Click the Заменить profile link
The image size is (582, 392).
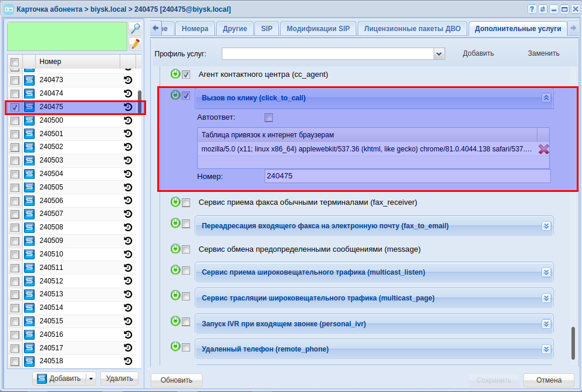tap(543, 53)
